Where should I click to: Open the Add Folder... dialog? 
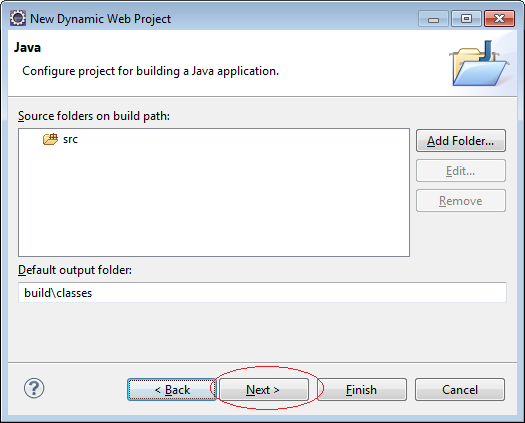tap(461, 141)
